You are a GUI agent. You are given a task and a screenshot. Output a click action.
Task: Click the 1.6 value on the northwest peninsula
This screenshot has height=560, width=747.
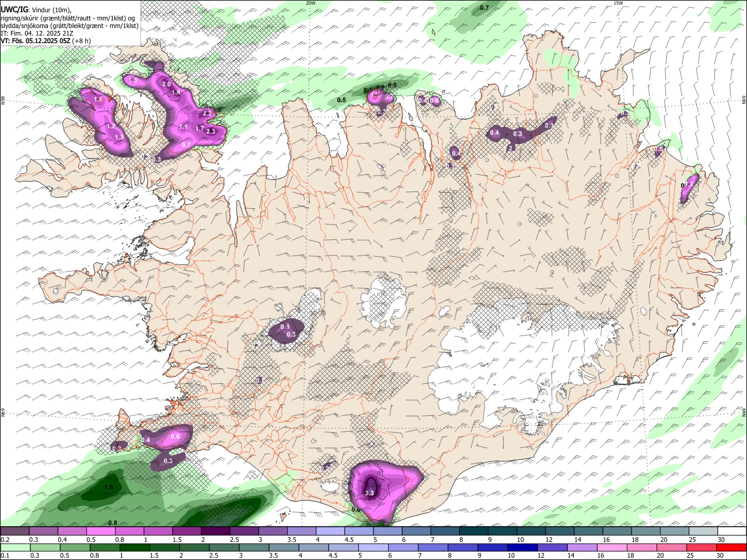coord(98,100)
